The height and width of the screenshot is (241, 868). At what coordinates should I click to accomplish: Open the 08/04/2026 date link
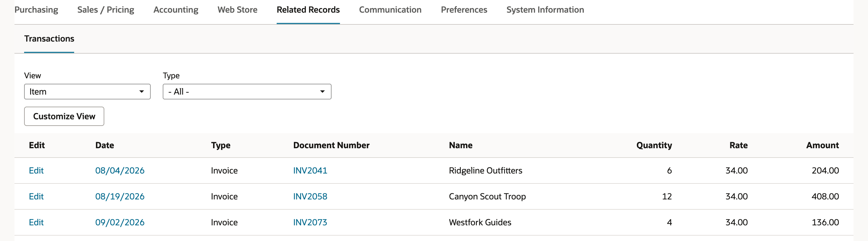(x=120, y=170)
